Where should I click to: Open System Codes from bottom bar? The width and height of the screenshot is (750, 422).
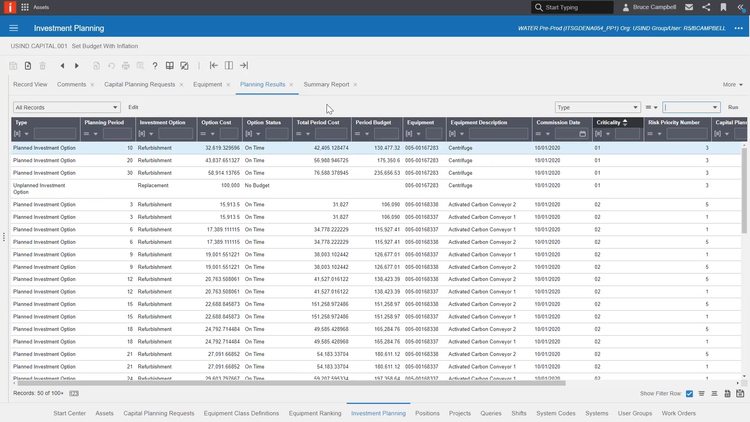tap(555, 413)
